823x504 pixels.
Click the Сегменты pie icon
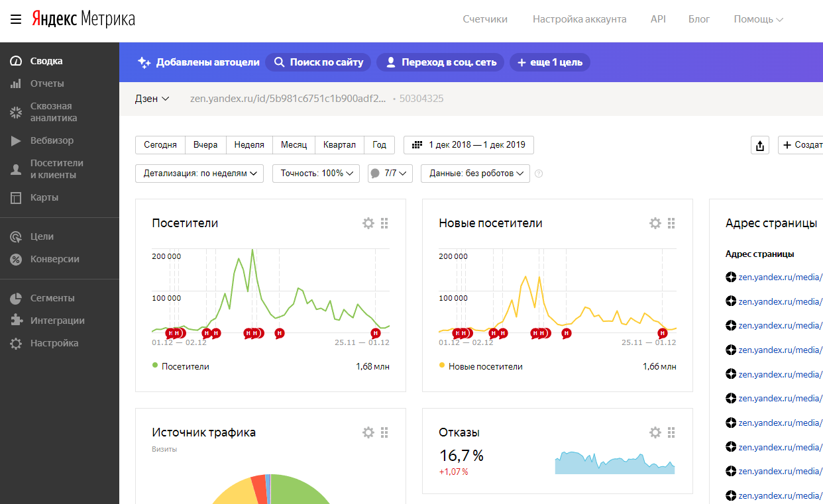(x=16, y=298)
